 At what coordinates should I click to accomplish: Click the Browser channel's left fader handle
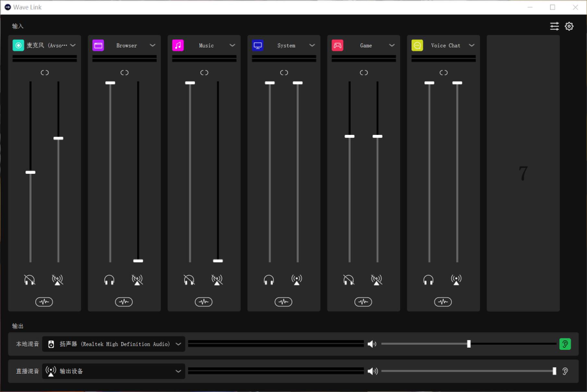110,83
